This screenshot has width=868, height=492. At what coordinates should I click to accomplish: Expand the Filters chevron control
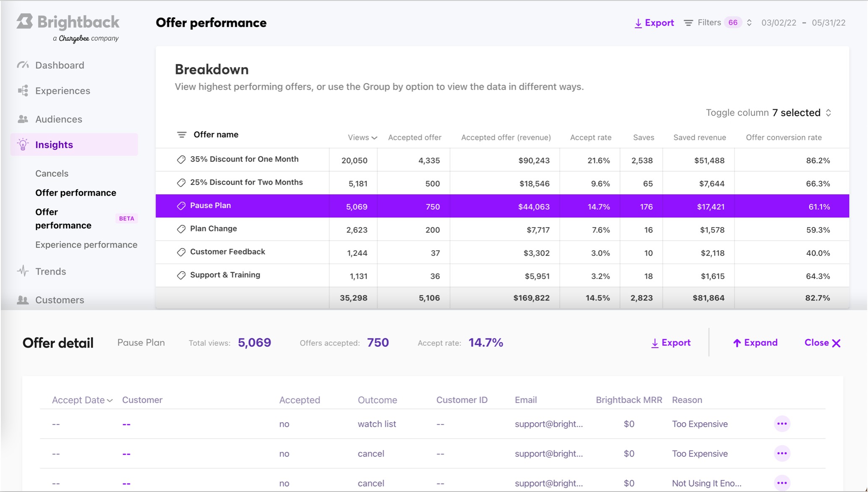(x=749, y=23)
